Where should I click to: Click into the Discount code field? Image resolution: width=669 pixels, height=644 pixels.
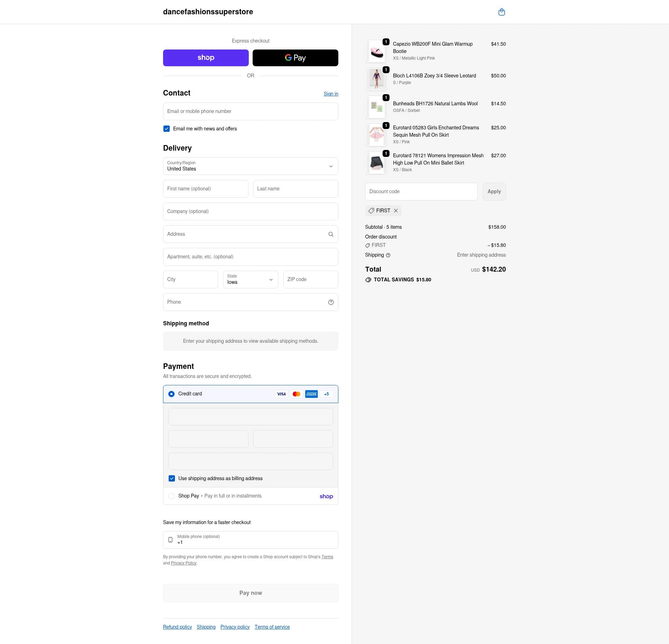click(421, 192)
